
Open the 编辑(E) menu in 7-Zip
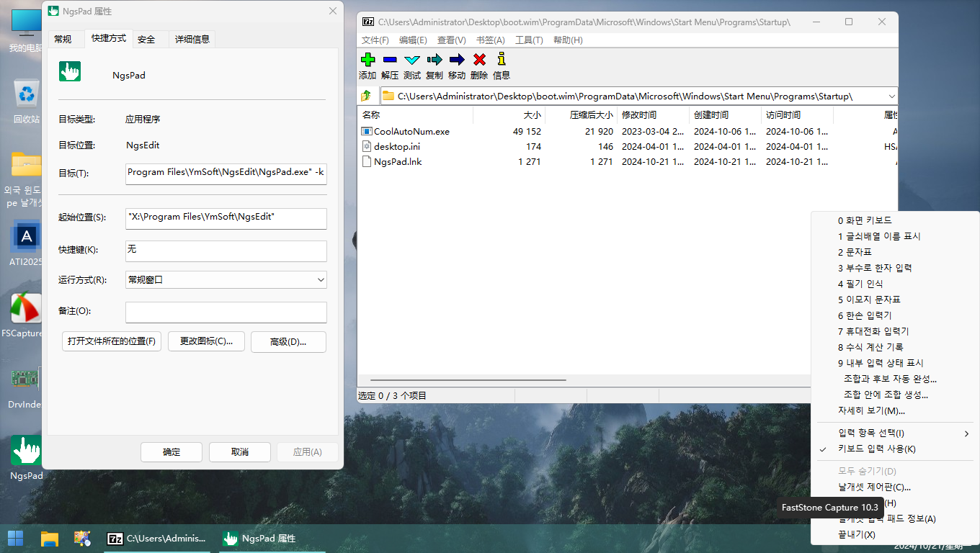tap(413, 40)
